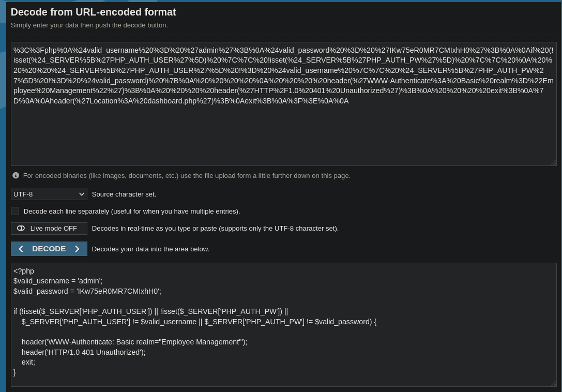Click the 'Decode from URL-encoded format' heading
The image size is (562, 392).
pyautogui.click(x=93, y=12)
